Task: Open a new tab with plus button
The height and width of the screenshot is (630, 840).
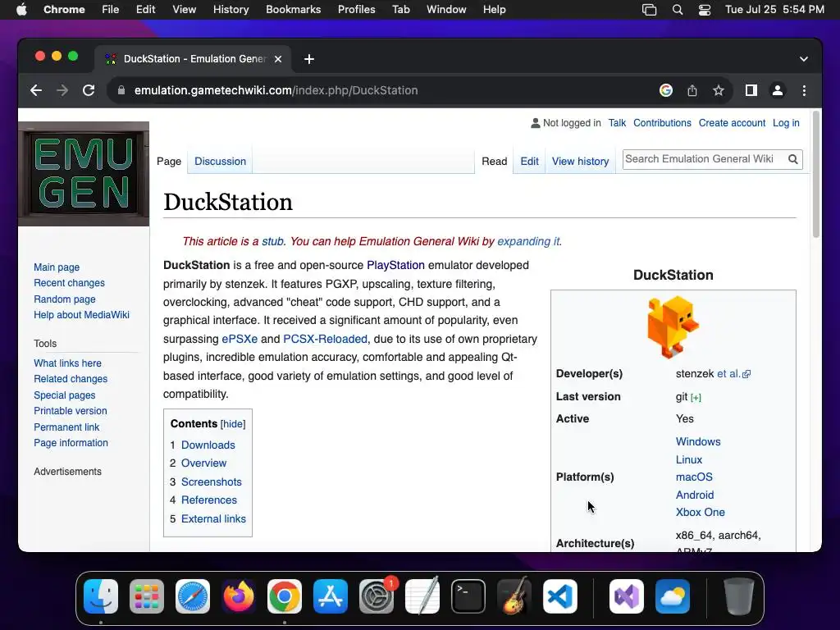Action: [x=309, y=59]
